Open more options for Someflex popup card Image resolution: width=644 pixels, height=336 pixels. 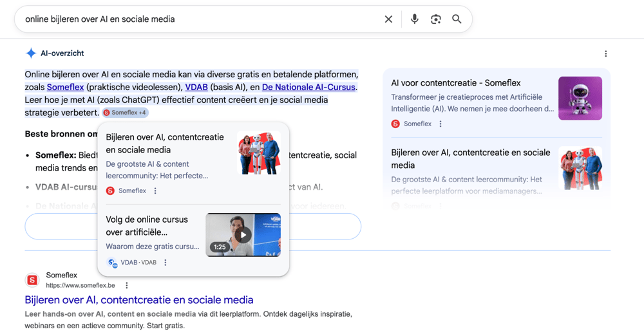(155, 191)
